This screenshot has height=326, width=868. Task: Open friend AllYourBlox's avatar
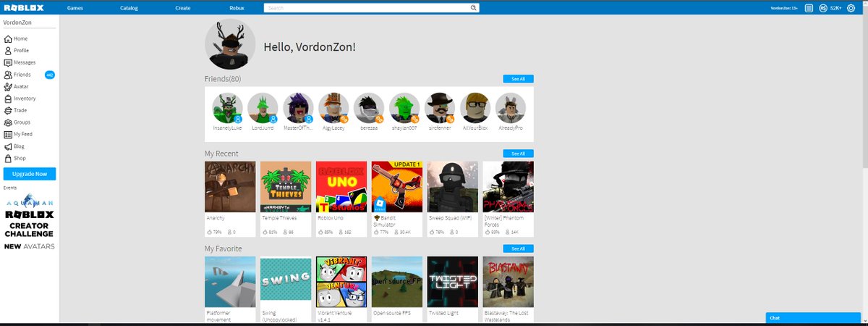pyautogui.click(x=475, y=108)
